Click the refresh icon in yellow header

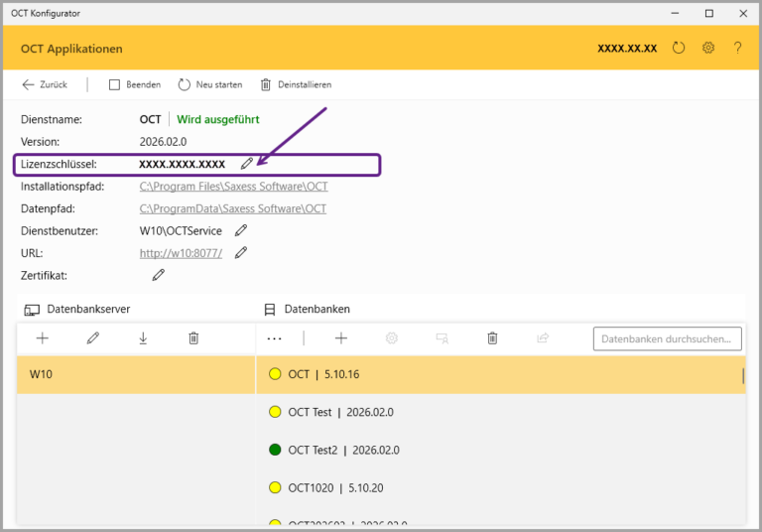click(x=679, y=48)
